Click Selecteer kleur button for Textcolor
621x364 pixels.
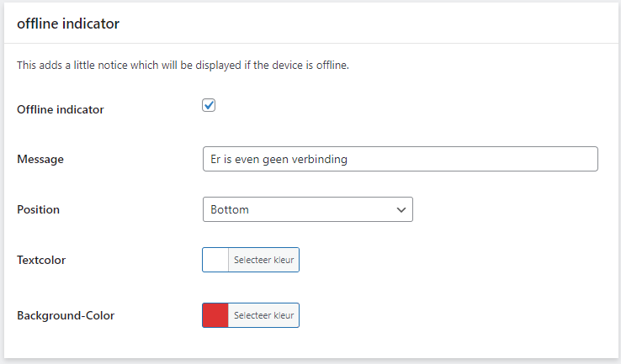(x=263, y=260)
